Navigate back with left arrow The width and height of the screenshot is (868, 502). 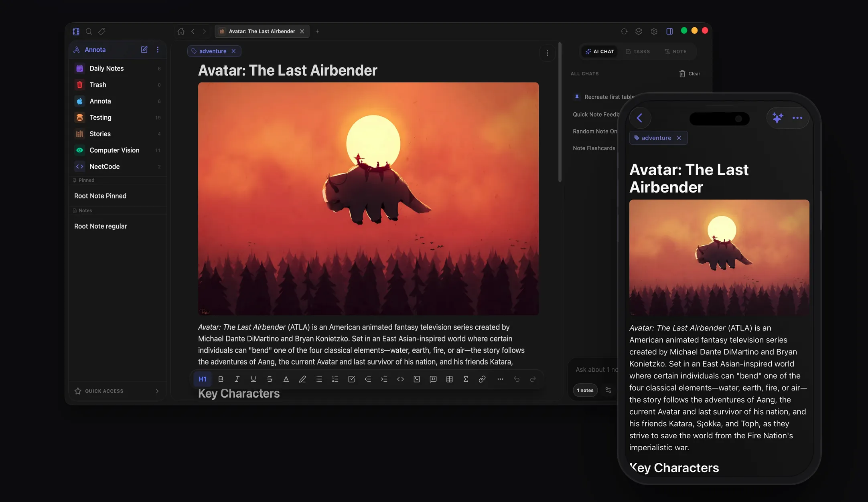(x=193, y=31)
